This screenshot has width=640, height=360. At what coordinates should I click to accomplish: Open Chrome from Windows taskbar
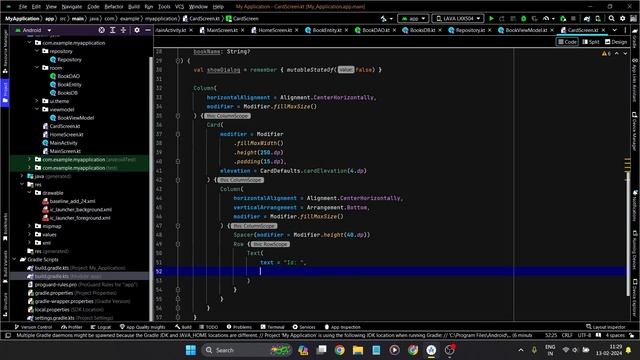coord(339,350)
